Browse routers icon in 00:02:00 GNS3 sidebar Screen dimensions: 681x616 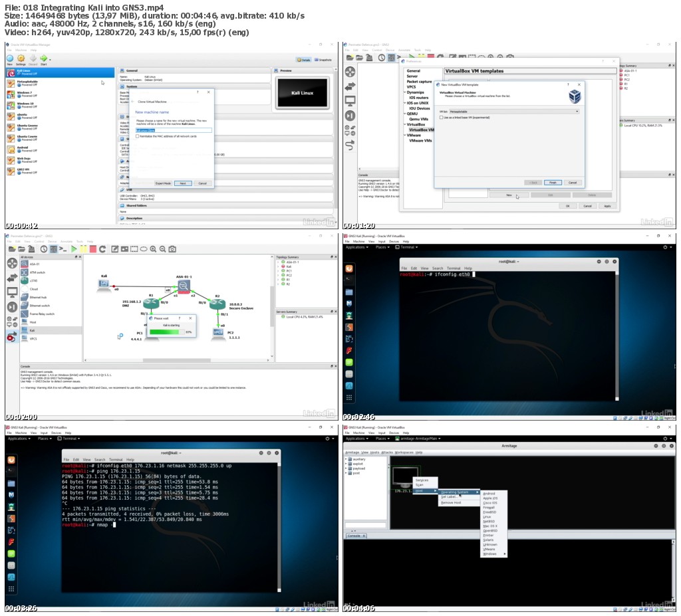pyautogui.click(x=12, y=263)
